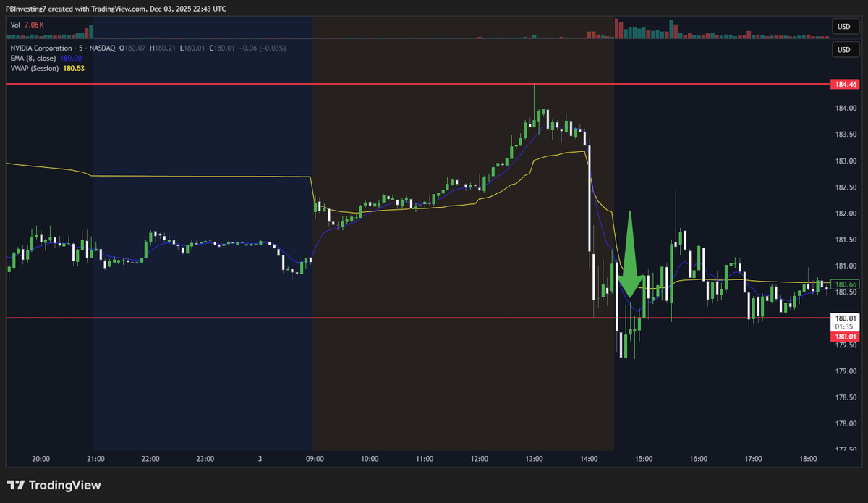This screenshot has width=868, height=503.
Task: Click the 178.50 price axis tick
Action: click(x=846, y=397)
